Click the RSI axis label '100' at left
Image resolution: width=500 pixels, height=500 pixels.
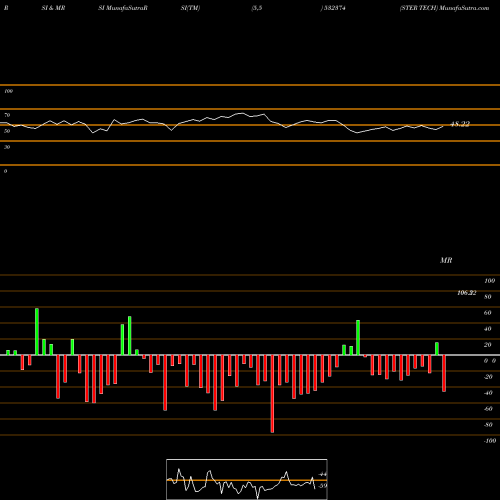8,91
